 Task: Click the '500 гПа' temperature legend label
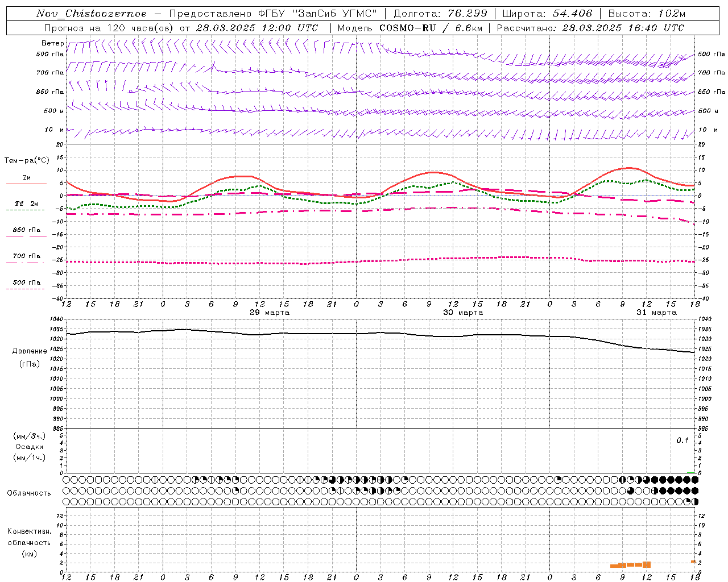(27, 282)
